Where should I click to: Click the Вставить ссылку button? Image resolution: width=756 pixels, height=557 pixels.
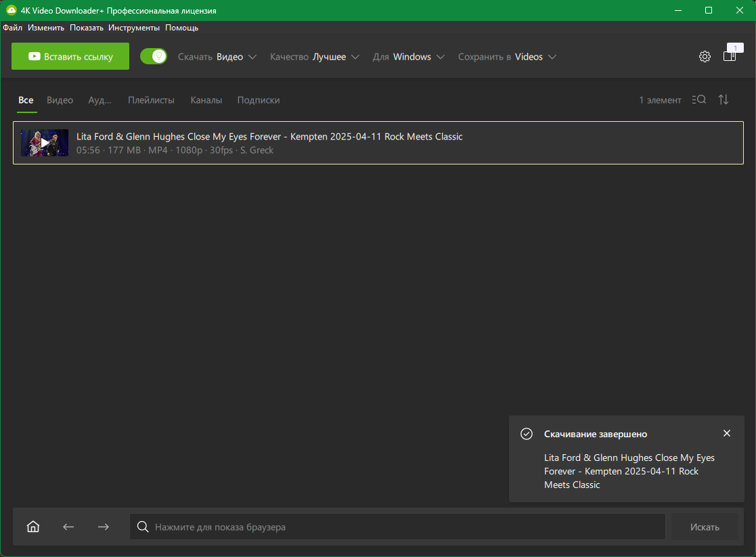pyautogui.click(x=70, y=56)
